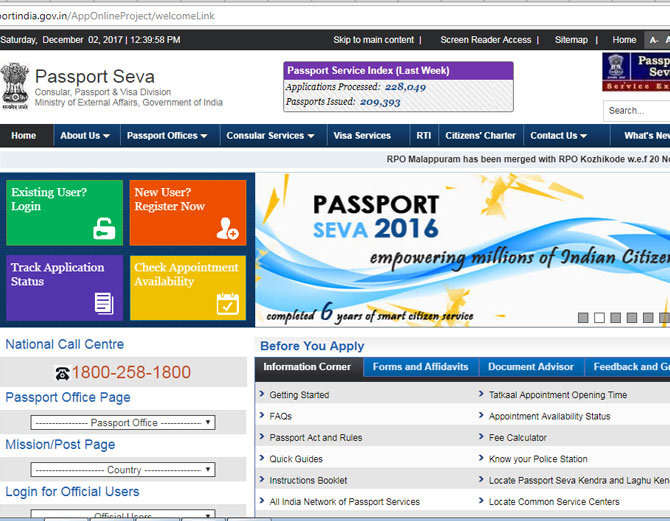670x521 pixels.
Task: Select the second banner slide indicator
Action: pyautogui.click(x=599, y=318)
